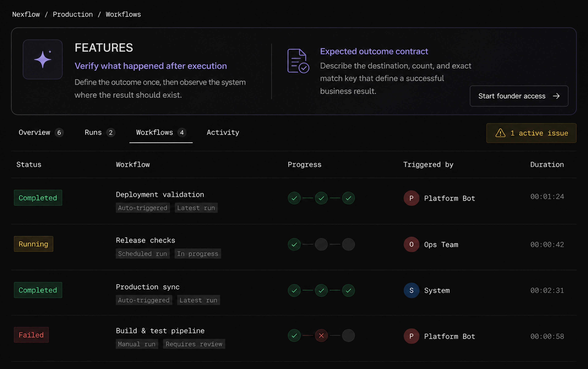The height and width of the screenshot is (369, 588).
Task: Click Platform Bot avatar in Build & test pipeline row
Action: click(411, 336)
